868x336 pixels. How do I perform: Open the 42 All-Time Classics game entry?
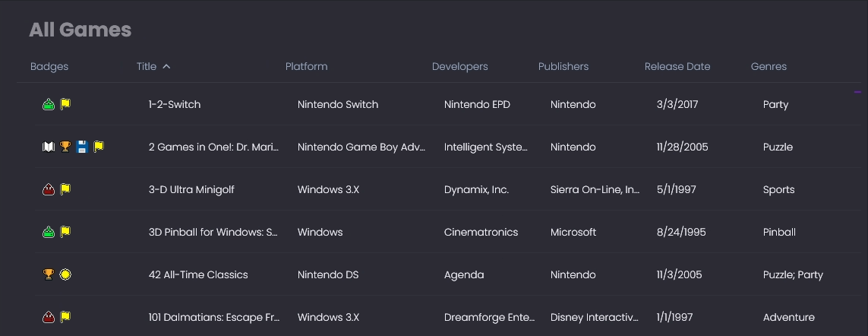[198, 274]
